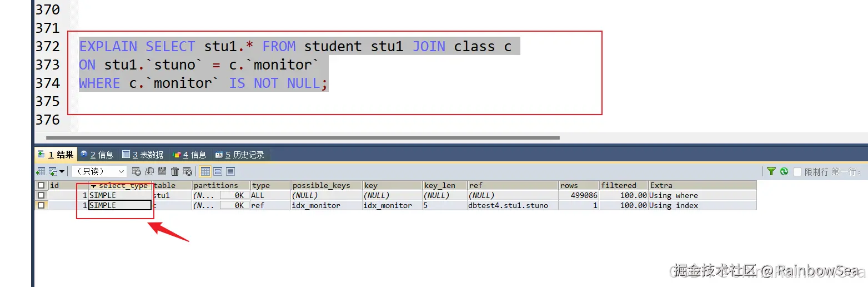Select the SIMPLE cell in stu1 row

(121, 195)
